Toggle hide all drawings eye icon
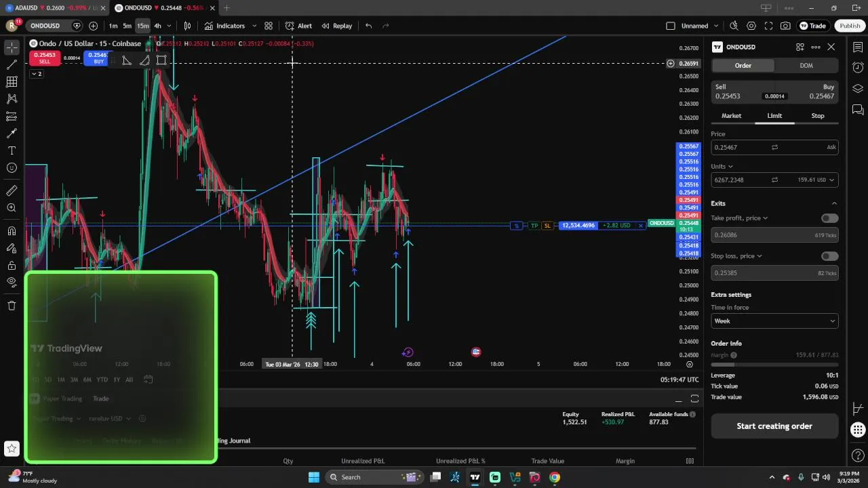Screen dimensions: 868x488 click(x=12, y=282)
